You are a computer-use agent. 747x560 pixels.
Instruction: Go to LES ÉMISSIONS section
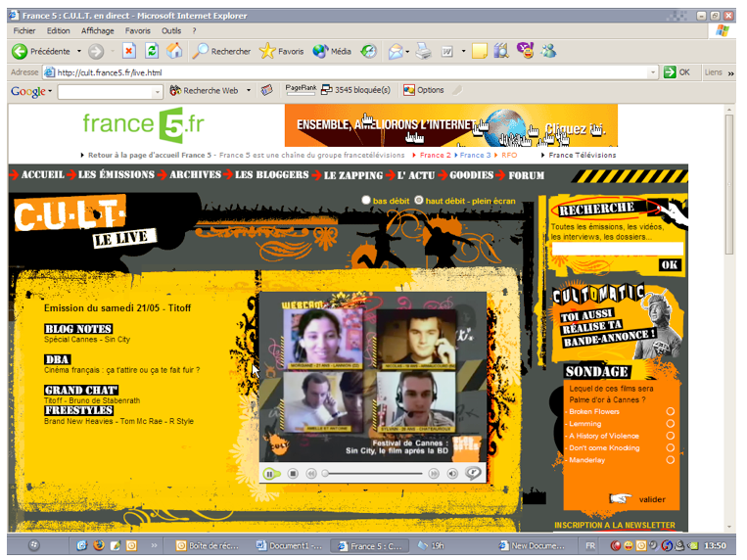point(117,174)
